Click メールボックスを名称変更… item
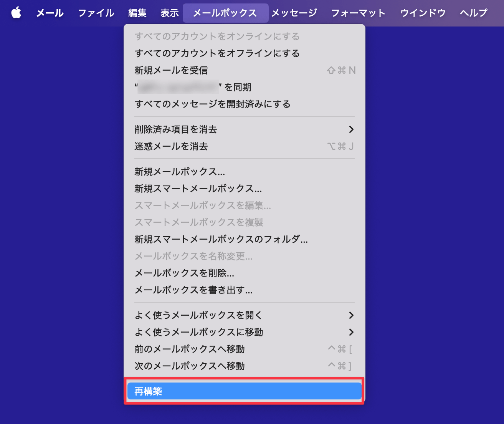Screen dimensions: 504x424 pyautogui.click(x=245, y=256)
